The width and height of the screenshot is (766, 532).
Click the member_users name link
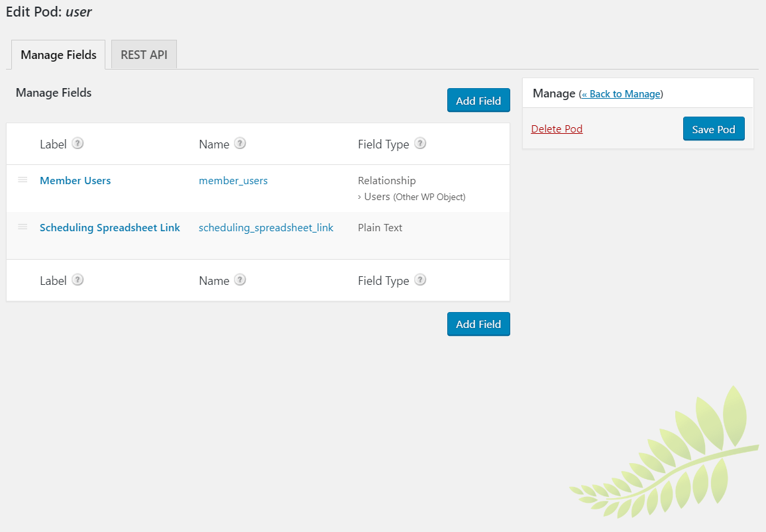coord(233,180)
